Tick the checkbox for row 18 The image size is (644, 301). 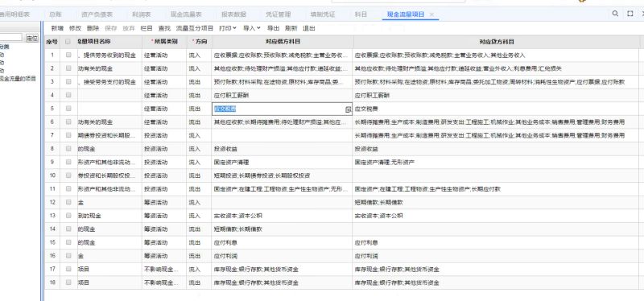click(68, 282)
